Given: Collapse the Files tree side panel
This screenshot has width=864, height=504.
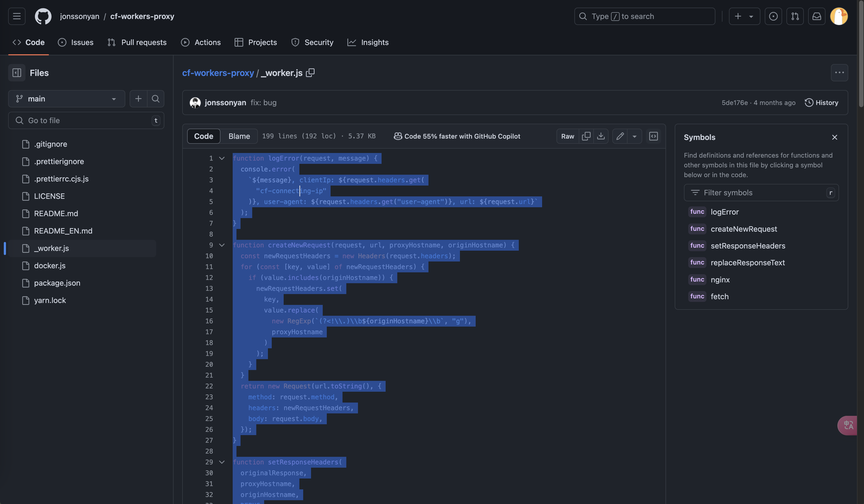Looking at the screenshot, I should (17, 73).
